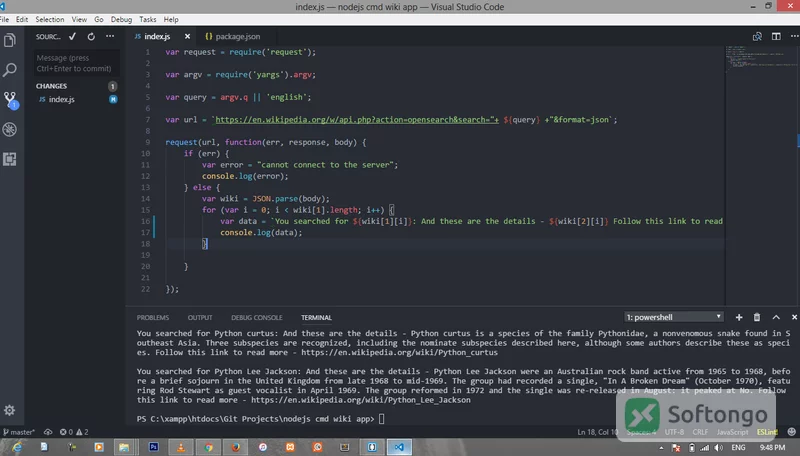The image size is (800, 456).
Task: Open changed file index.js in source control
Action: click(x=77, y=99)
